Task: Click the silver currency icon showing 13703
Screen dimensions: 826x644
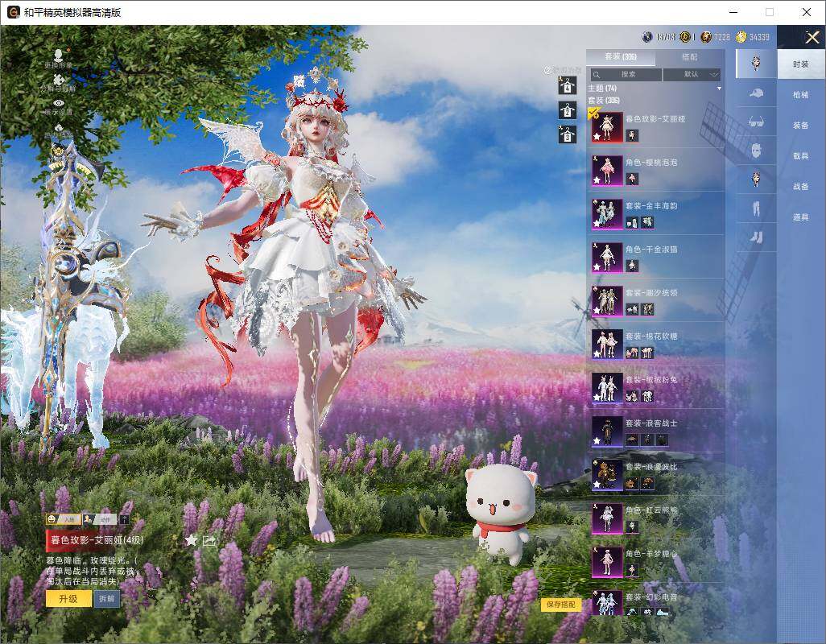Action: [647, 37]
